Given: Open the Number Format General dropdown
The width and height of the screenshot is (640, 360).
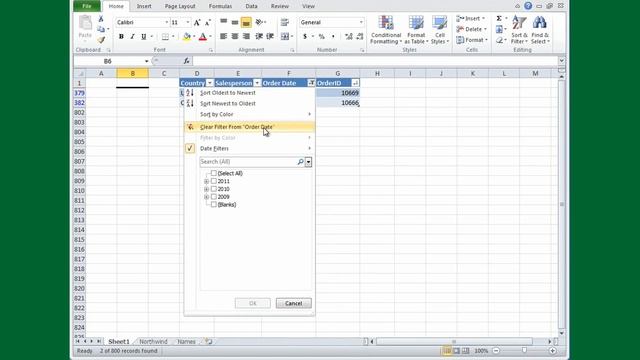Looking at the screenshot, I should pos(361,22).
